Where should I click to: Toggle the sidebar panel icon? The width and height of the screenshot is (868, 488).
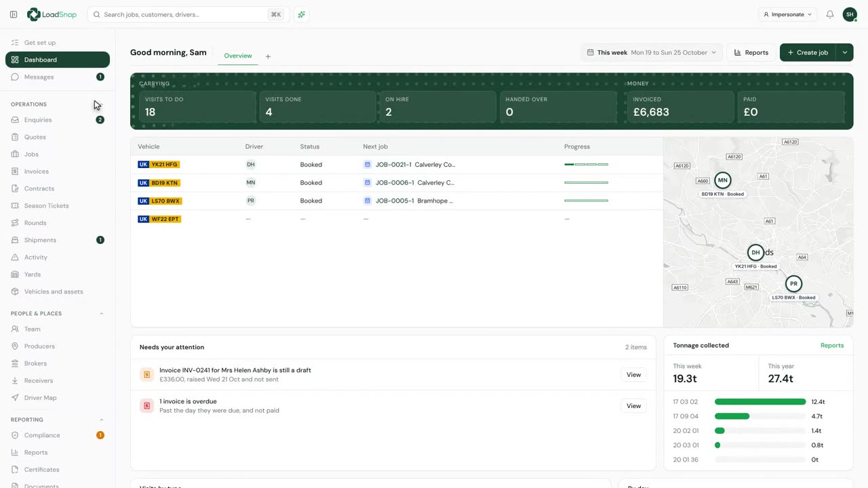point(14,14)
